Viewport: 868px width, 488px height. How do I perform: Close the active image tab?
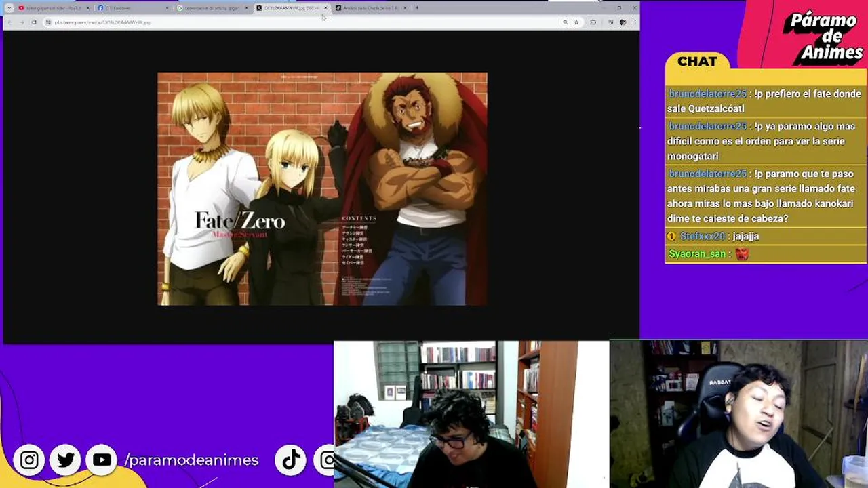(325, 8)
